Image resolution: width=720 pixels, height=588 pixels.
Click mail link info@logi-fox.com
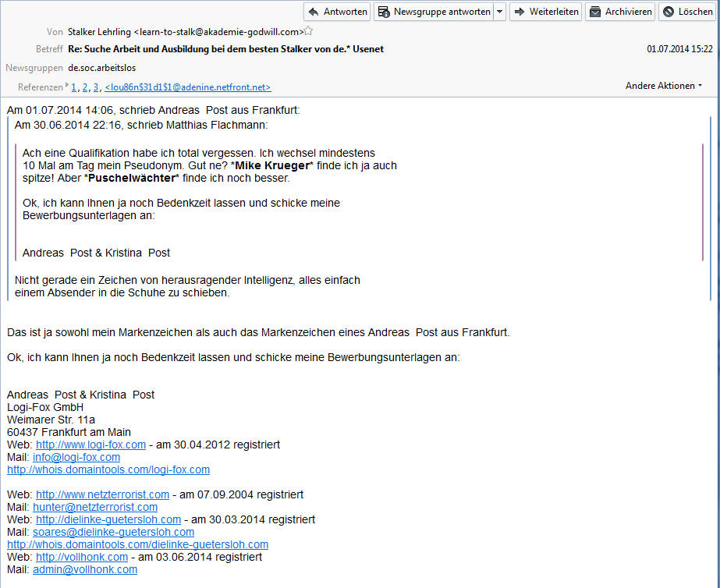(x=76, y=457)
